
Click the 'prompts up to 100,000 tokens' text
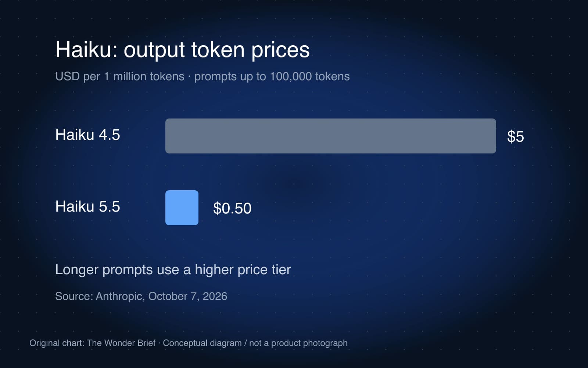tap(272, 77)
